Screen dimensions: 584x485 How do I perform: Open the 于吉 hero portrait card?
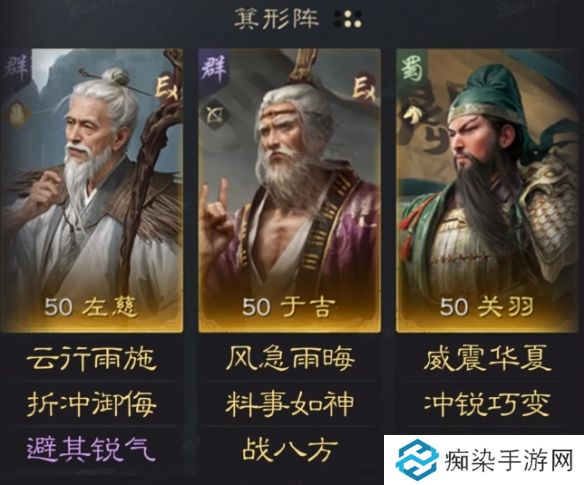[x=289, y=190]
